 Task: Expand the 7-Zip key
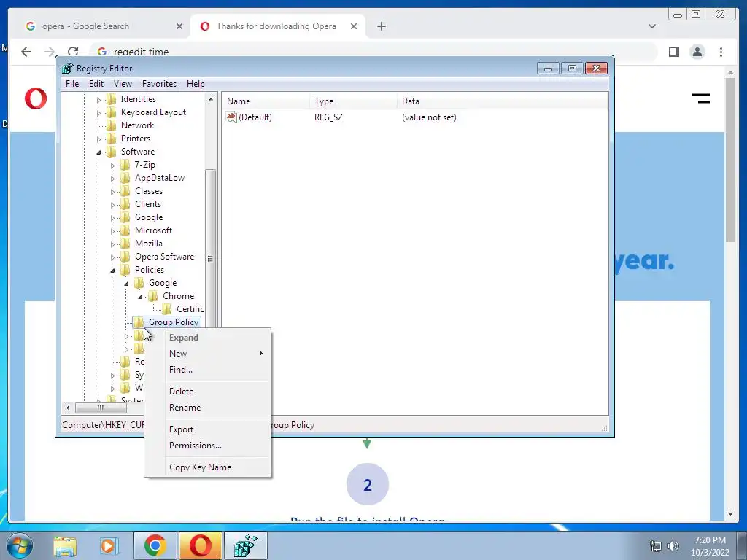tap(112, 166)
